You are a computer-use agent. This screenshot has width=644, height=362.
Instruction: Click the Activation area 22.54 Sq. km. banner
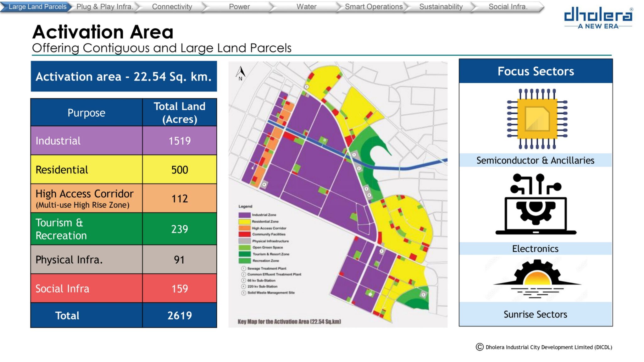(x=124, y=76)
